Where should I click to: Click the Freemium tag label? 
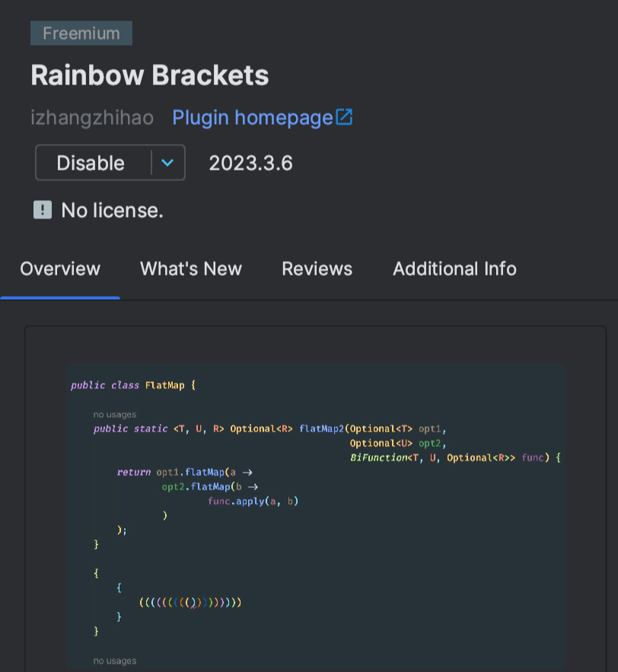coord(81,33)
